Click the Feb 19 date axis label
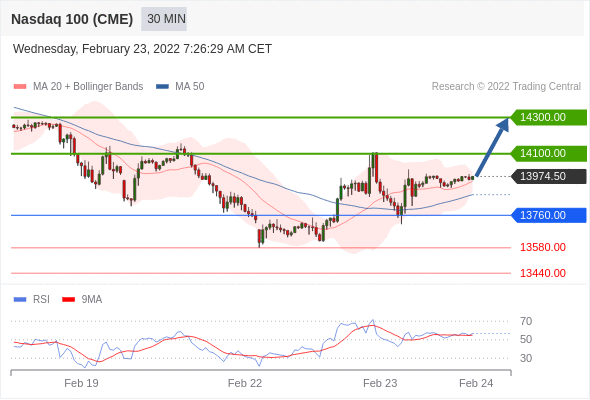Image resolution: width=590 pixels, height=400 pixels. point(81,383)
